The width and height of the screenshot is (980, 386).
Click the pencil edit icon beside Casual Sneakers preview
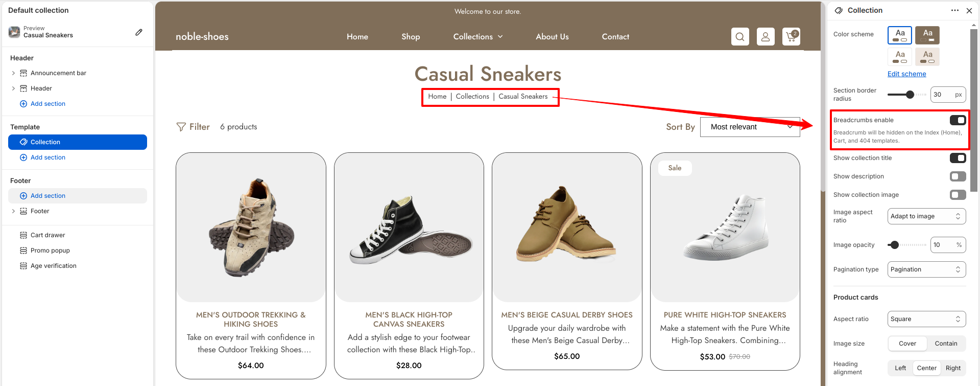pos(139,32)
